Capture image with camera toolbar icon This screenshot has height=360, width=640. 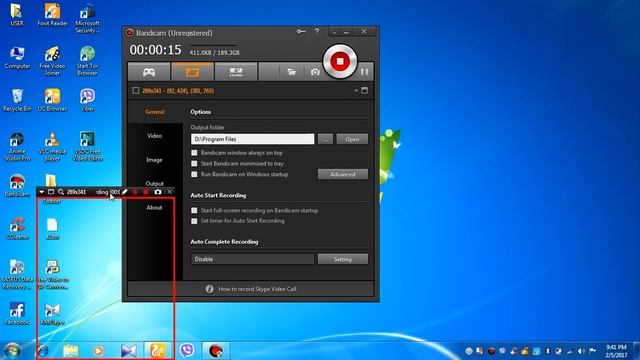[x=315, y=72]
